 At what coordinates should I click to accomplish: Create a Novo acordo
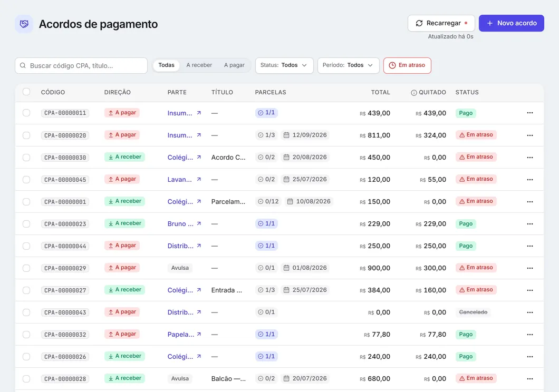pos(511,23)
